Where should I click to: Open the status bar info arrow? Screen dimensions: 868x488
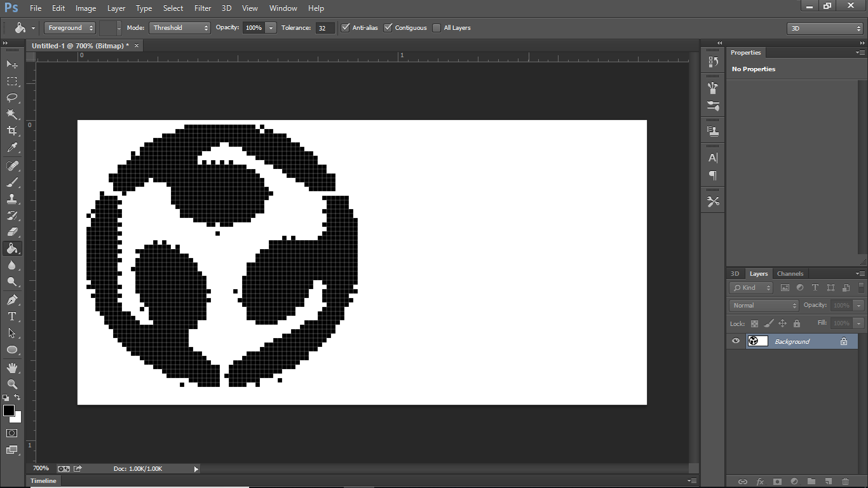pos(196,469)
